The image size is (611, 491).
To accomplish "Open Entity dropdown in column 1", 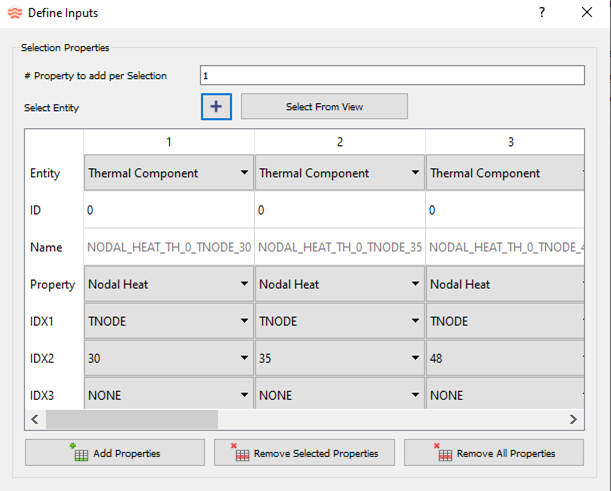I will pos(168,173).
